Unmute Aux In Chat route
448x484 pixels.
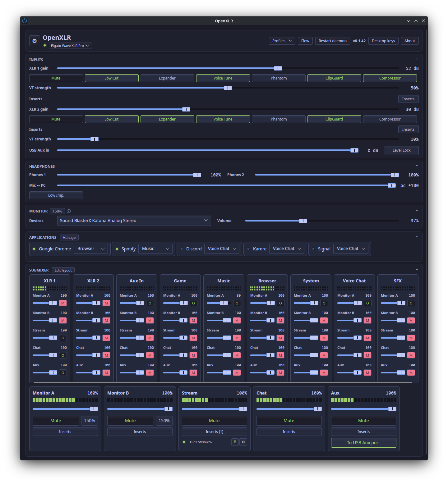(x=150, y=355)
